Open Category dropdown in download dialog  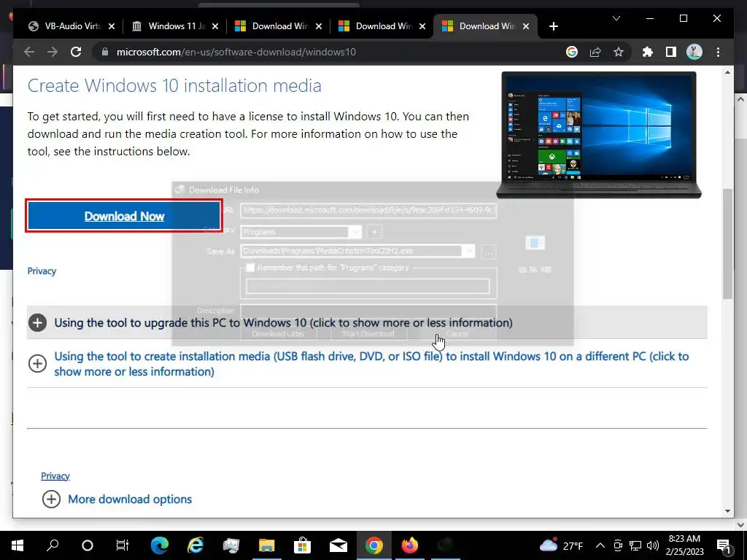click(355, 232)
